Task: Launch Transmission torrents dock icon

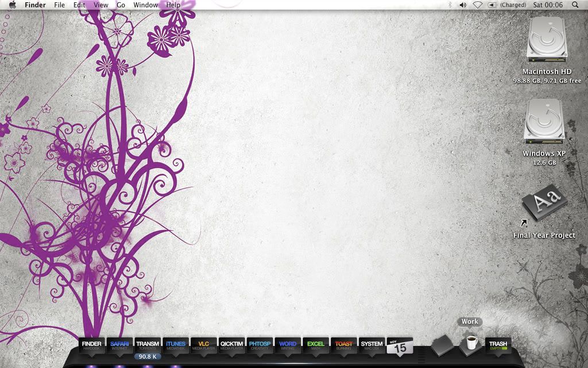Action: pyautogui.click(x=148, y=346)
